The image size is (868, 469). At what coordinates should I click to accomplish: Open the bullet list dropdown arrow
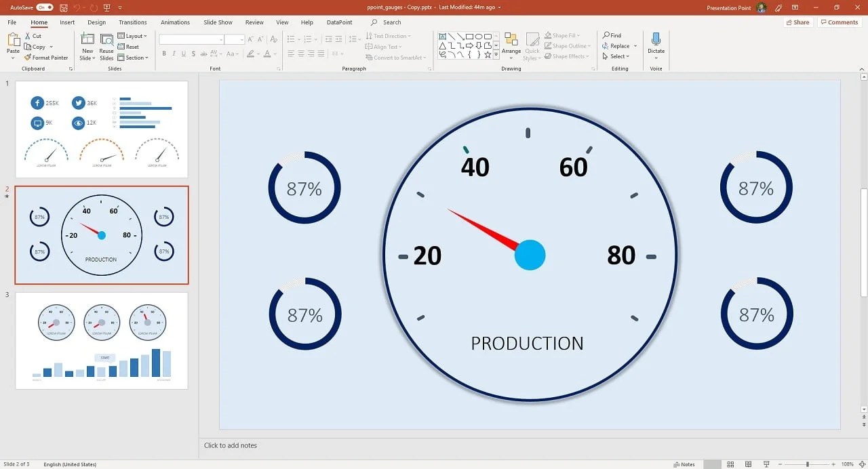(x=298, y=39)
